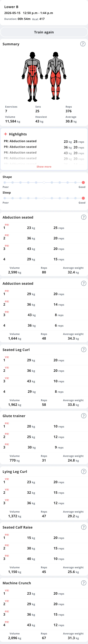
Task: Open help icon for Abduction seated
Action: [84, 217]
